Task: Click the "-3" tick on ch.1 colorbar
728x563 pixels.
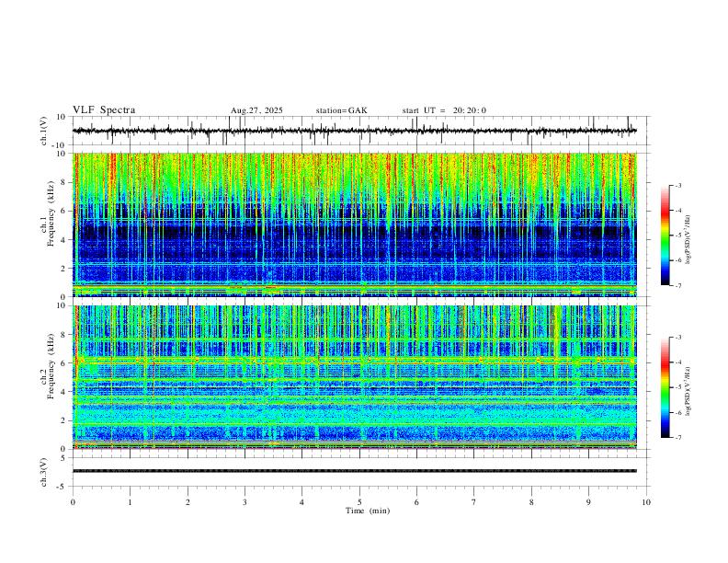Action: (x=677, y=185)
